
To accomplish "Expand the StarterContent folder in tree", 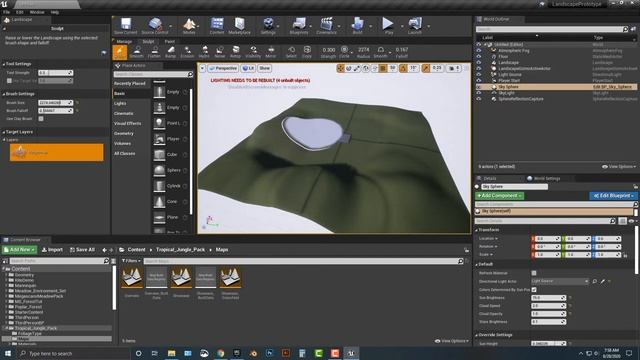I will pos(6,312).
